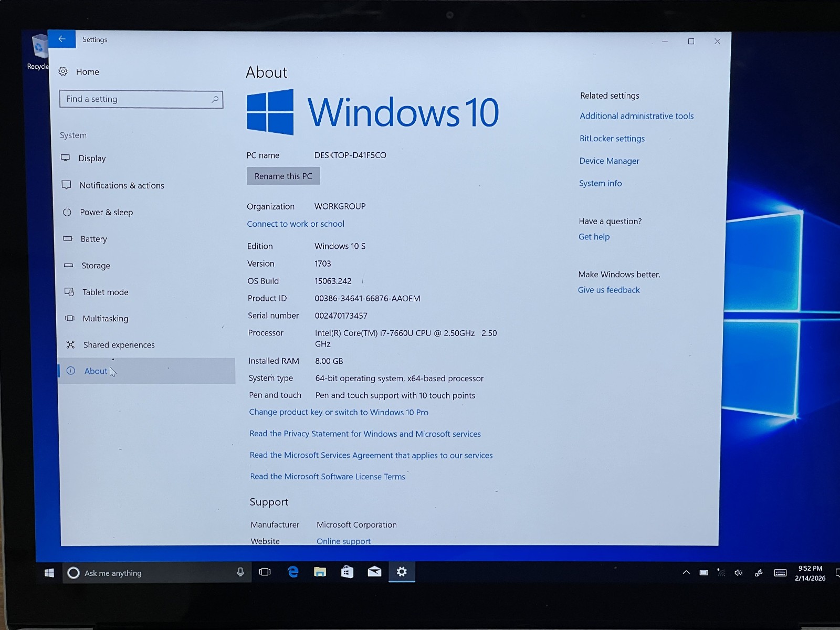Select the Display monitor icon
This screenshot has width=840, height=630.
66,158
